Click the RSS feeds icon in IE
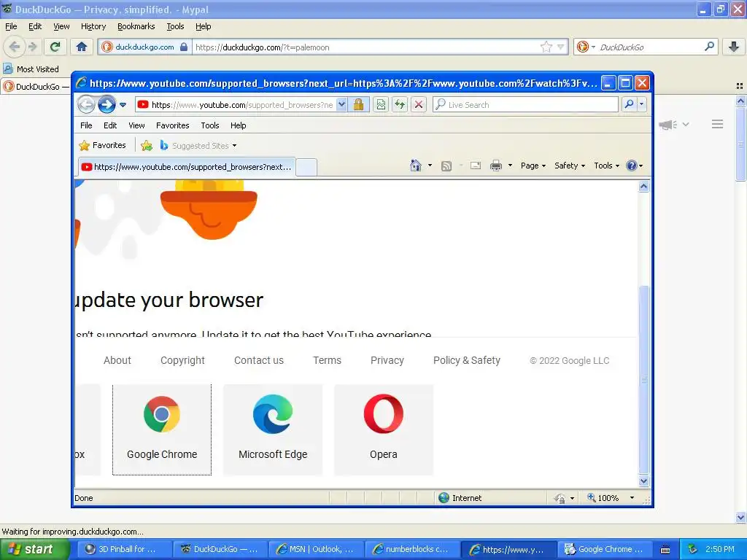Viewport: 747px width, 560px height. click(x=446, y=166)
